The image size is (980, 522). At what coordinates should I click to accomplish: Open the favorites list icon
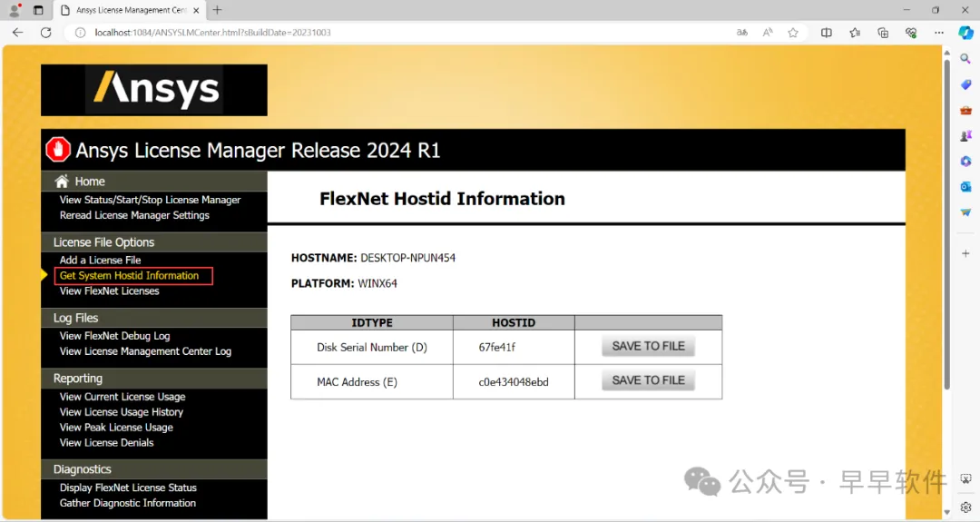(855, 33)
